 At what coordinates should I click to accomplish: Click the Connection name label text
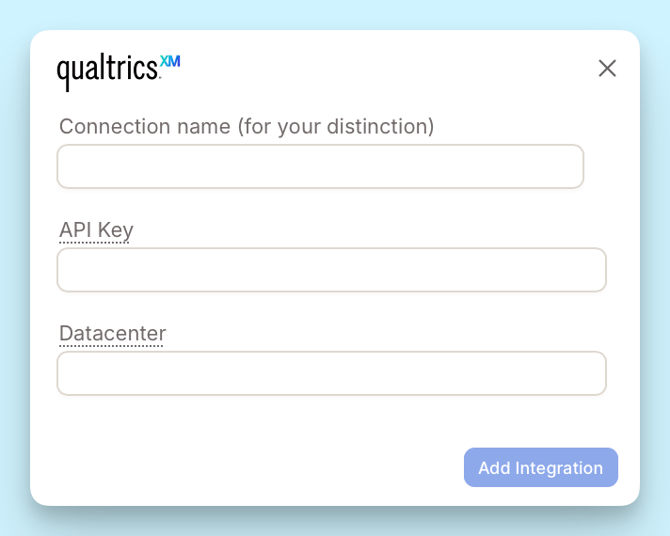pyautogui.click(x=247, y=127)
